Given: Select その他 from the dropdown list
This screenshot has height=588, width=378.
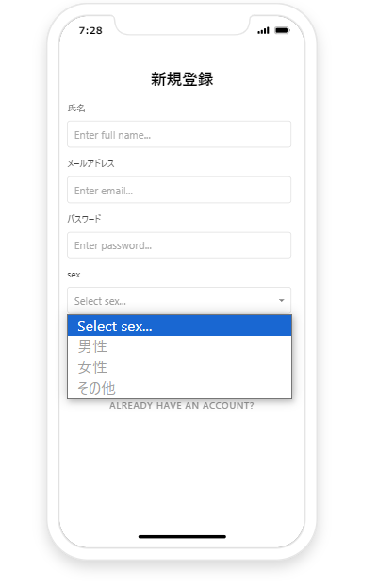Looking at the screenshot, I should tap(179, 388).
